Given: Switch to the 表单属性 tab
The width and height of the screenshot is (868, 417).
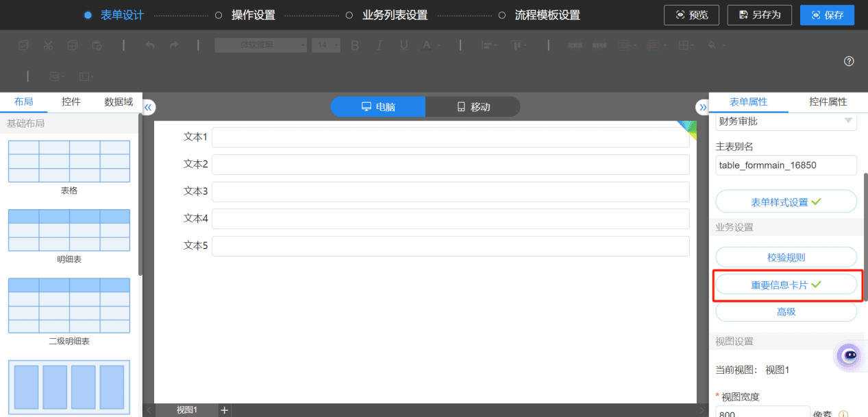Looking at the screenshot, I should pyautogui.click(x=748, y=102).
